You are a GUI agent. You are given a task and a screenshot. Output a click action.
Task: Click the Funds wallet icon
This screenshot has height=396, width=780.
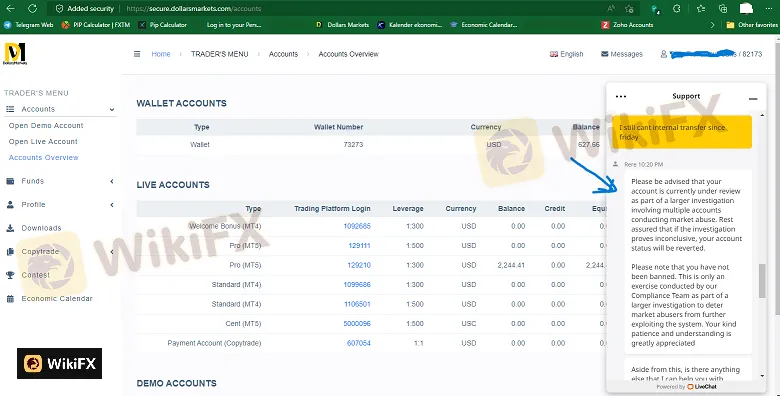[10, 181]
